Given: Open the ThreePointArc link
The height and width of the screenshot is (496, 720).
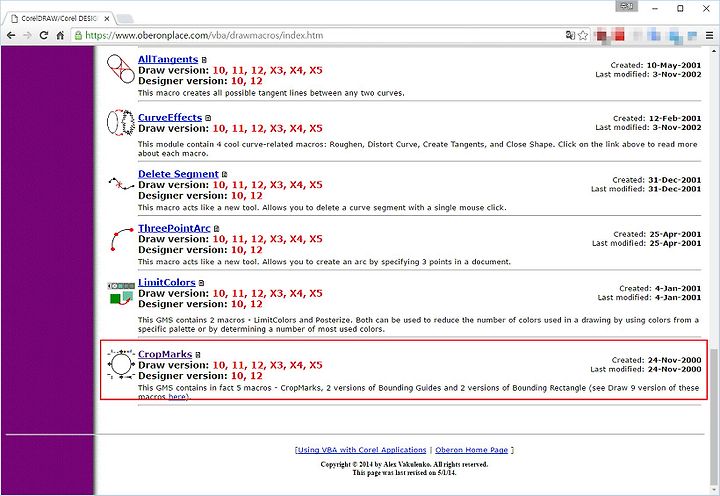Looking at the screenshot, I should (174, 228).
